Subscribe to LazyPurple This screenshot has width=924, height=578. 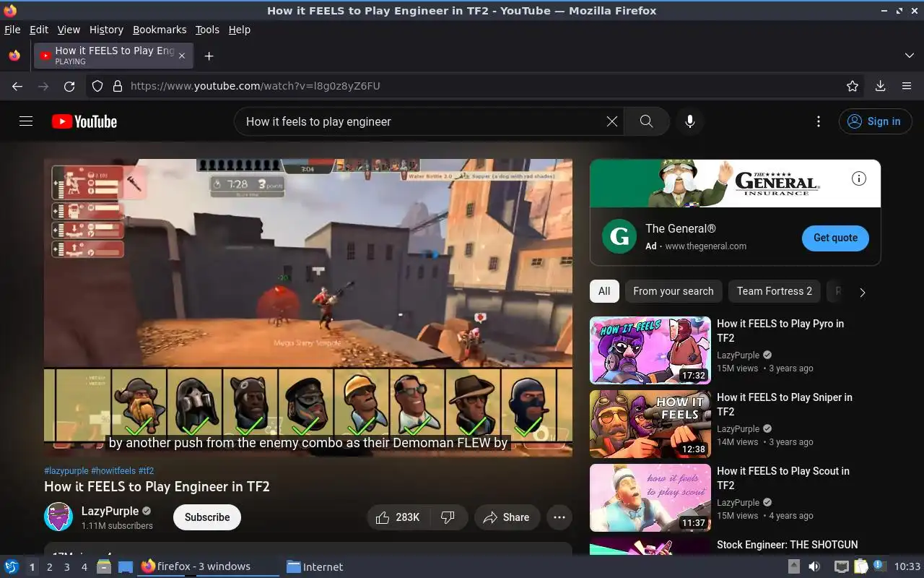207,517
